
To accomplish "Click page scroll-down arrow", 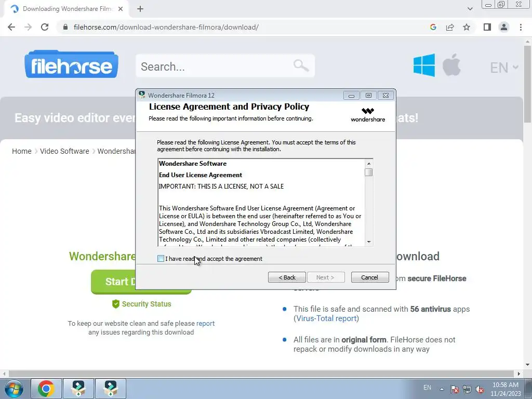I will [528, 365].
